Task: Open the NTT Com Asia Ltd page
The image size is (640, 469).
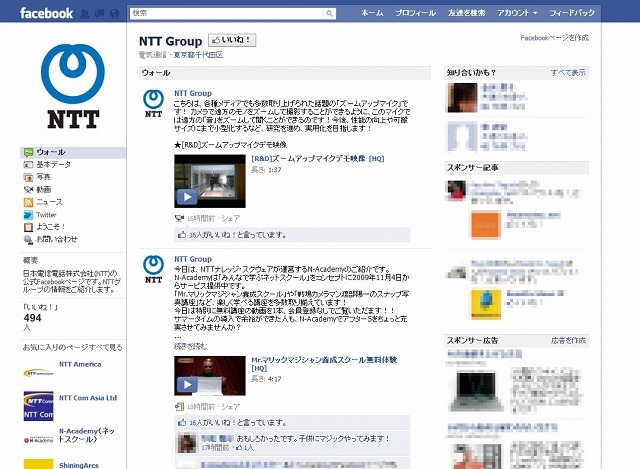Action: tap(88, 398)
